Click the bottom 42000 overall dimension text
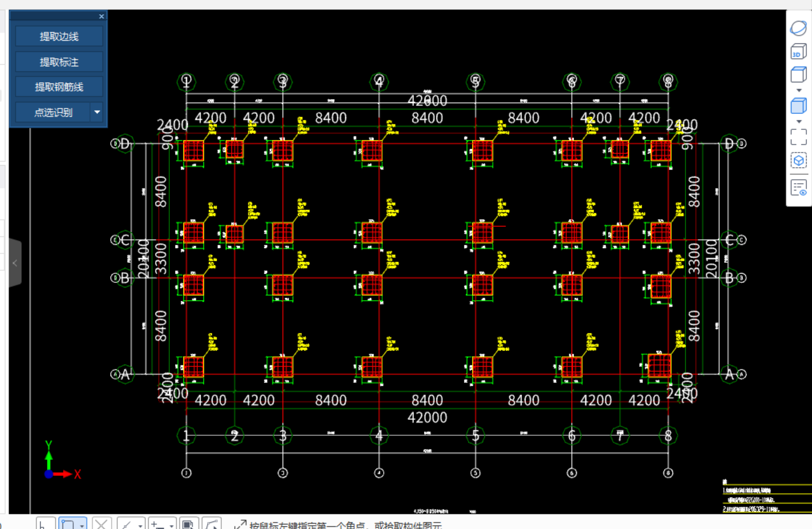Screen dimensions: 812x529 [x=427, y=418]
